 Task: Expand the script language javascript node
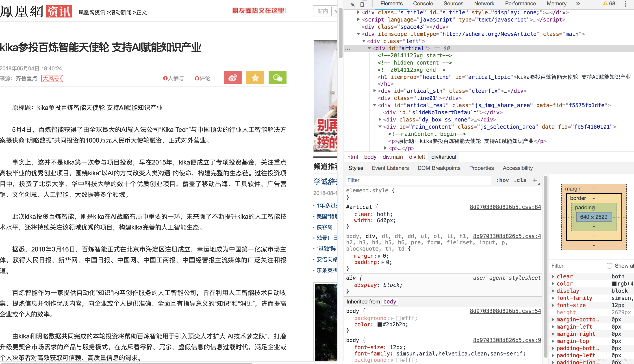pyautogui.click(x=358, y=19)
